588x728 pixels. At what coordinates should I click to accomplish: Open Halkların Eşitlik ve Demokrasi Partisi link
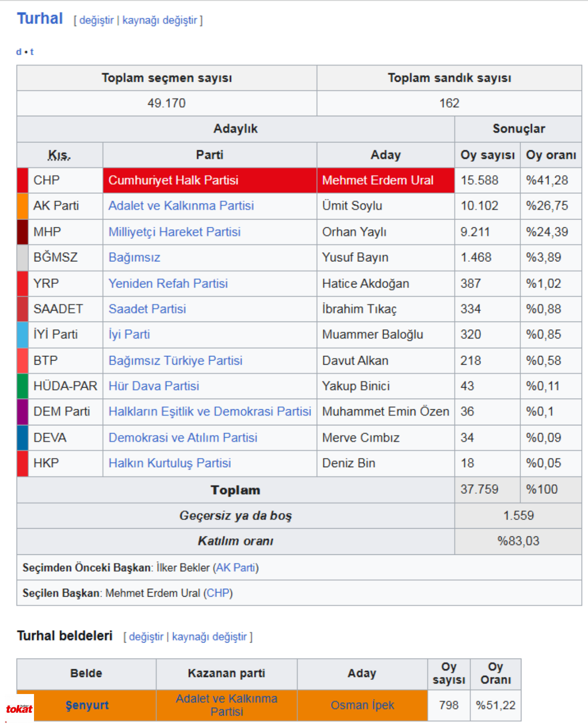[210, 411]
